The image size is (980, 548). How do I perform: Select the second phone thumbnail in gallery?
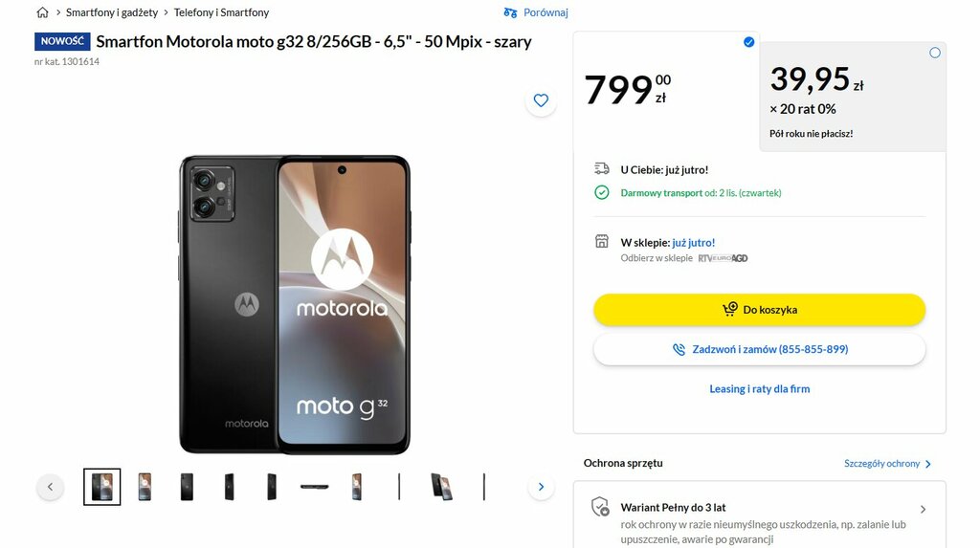[145, 487]
